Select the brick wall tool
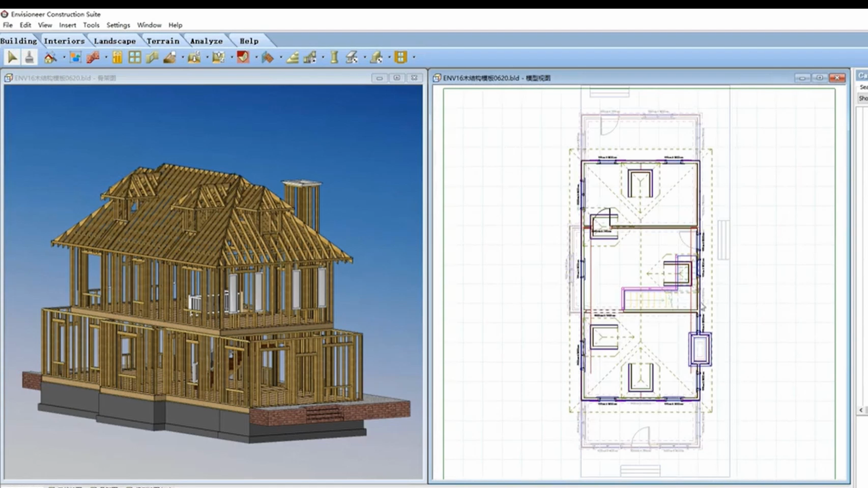 pos(93,57)
